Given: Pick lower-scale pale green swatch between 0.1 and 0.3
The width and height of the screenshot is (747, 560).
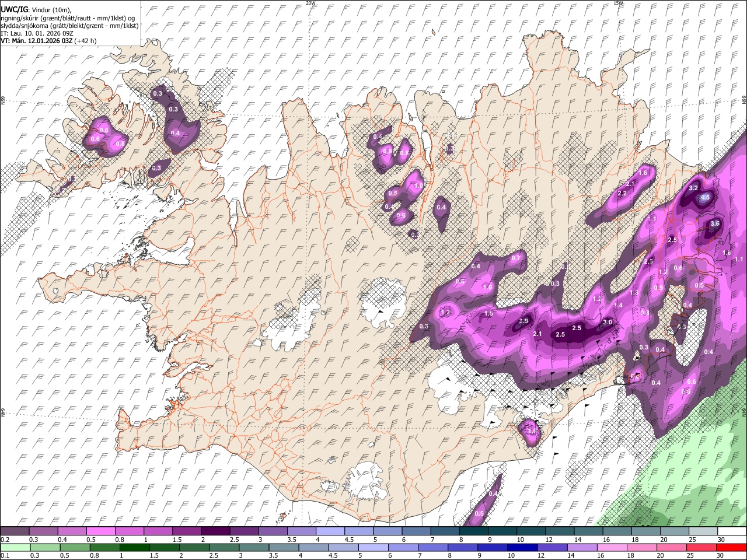Looking at the screenshot, I should (15, 547).
